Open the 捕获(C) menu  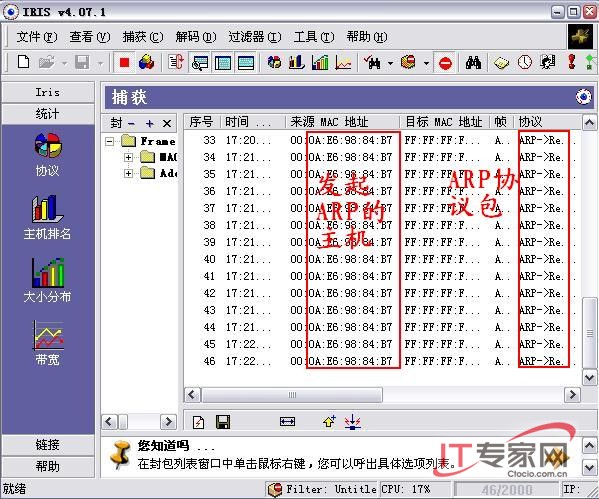click(143, 37)
